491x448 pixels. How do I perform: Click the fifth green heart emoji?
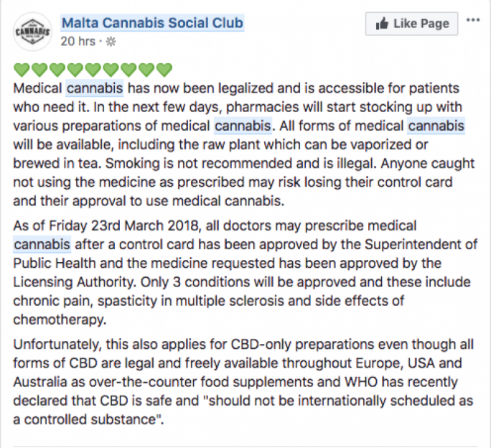point(93,70)
